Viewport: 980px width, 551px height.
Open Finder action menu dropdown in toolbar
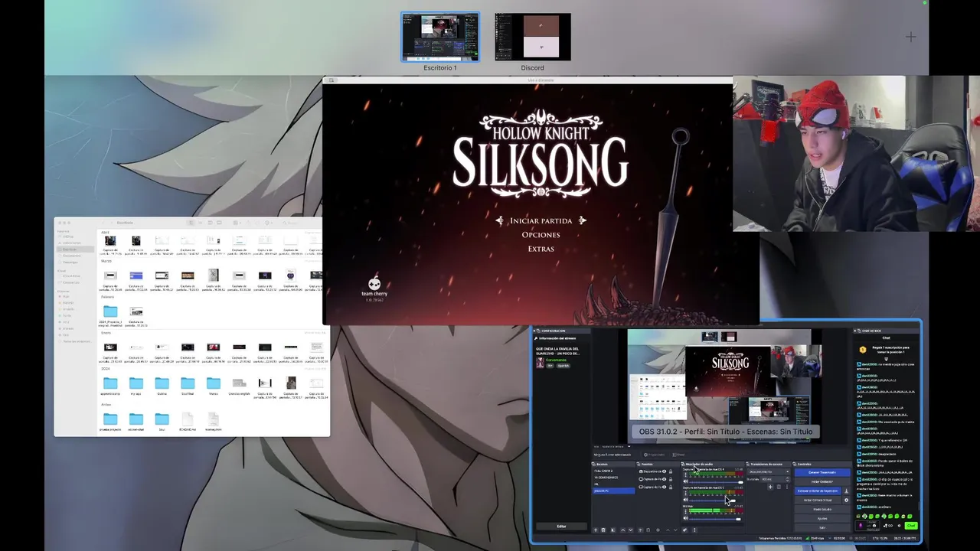[268, 223]
